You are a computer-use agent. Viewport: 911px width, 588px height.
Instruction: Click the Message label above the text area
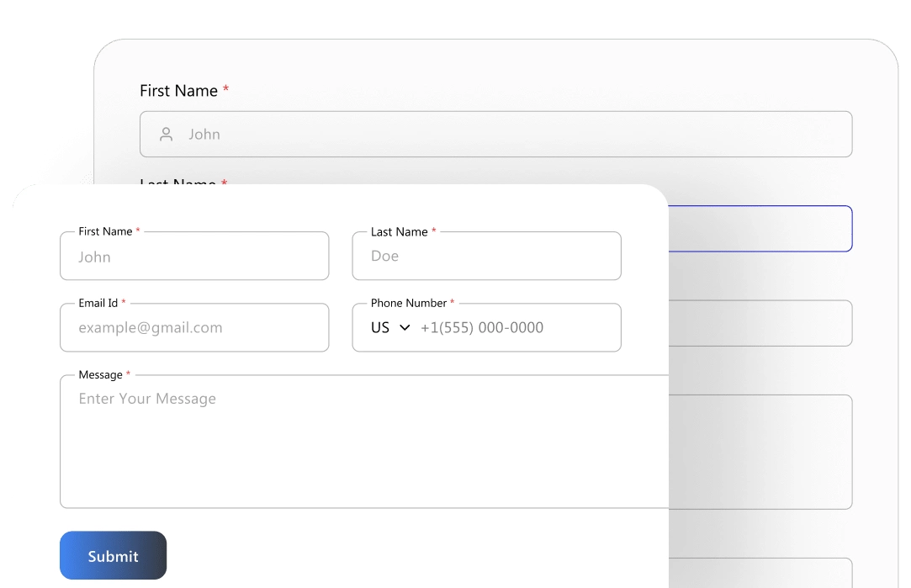pyautogui.click(x=101, y=374)
